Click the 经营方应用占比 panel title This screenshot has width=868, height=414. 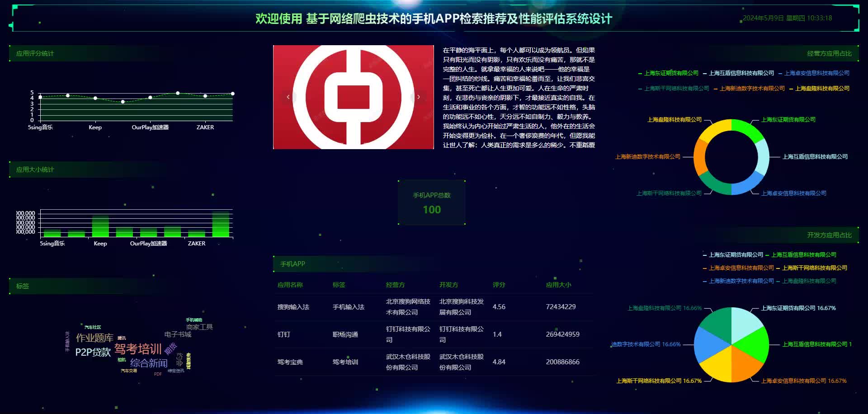point(829,53)
